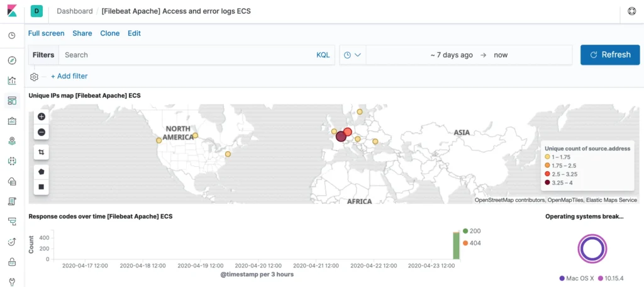Click the D space avatar

click(36, 11)
